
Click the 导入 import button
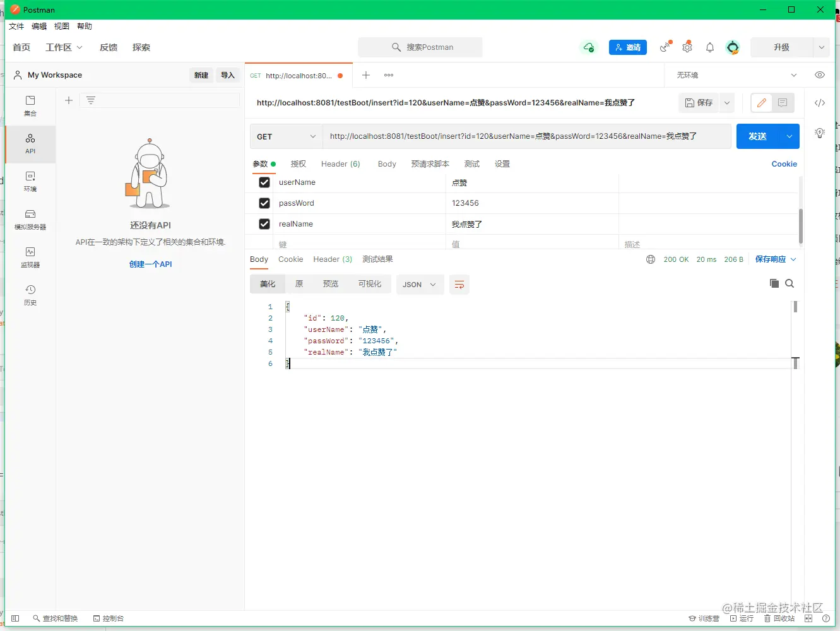click(228, 75)
